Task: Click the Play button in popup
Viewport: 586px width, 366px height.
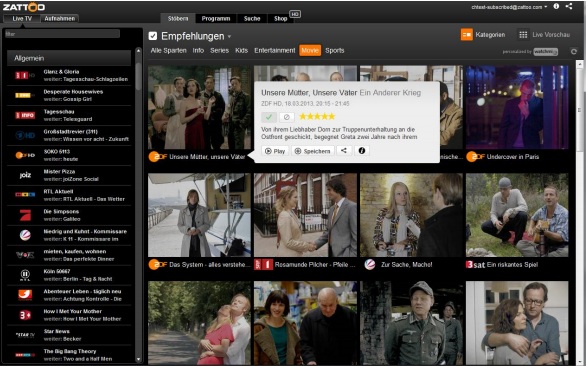Action: point(275,151)
